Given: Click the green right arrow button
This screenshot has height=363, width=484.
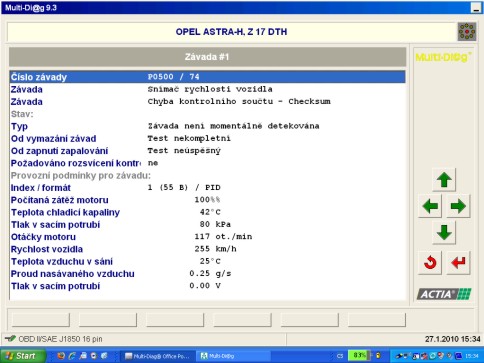Looking at the screenshot, I should [458, 206].
